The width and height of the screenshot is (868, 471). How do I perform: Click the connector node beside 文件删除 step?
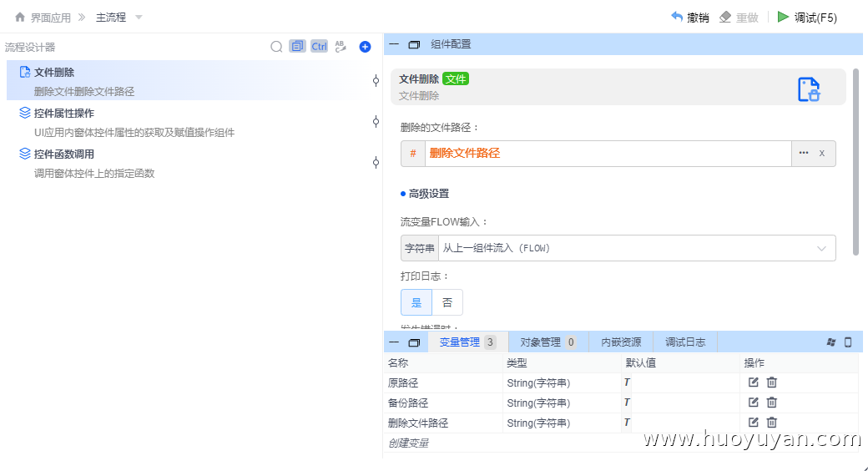click(376, 81)
